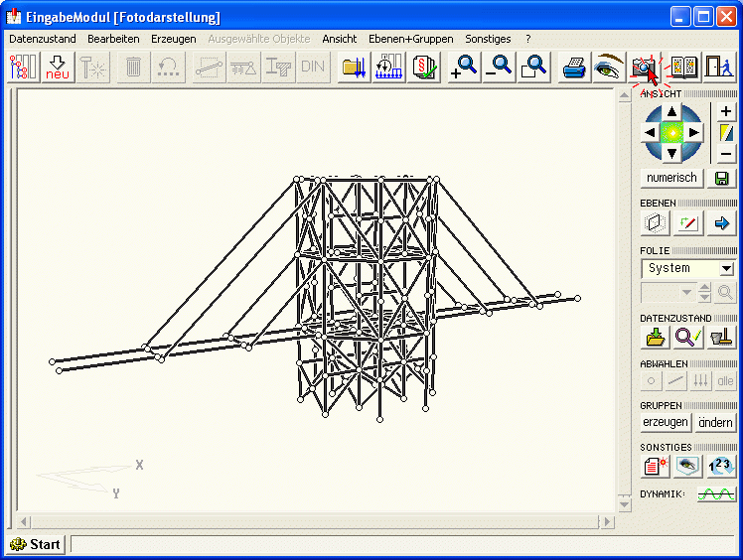
Task: Open the Erzeugen menu
Action: pyautogui.click(x=173, y=39)
